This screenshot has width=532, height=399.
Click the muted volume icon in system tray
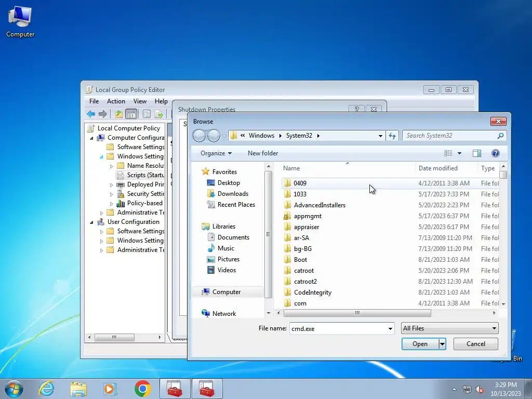click(x=480, y=390)
